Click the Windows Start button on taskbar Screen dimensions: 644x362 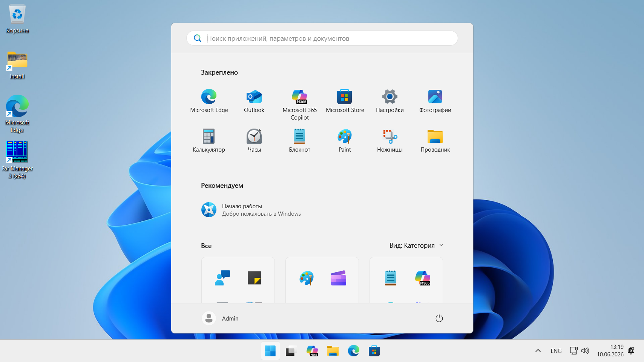click(x=270, y=351)
